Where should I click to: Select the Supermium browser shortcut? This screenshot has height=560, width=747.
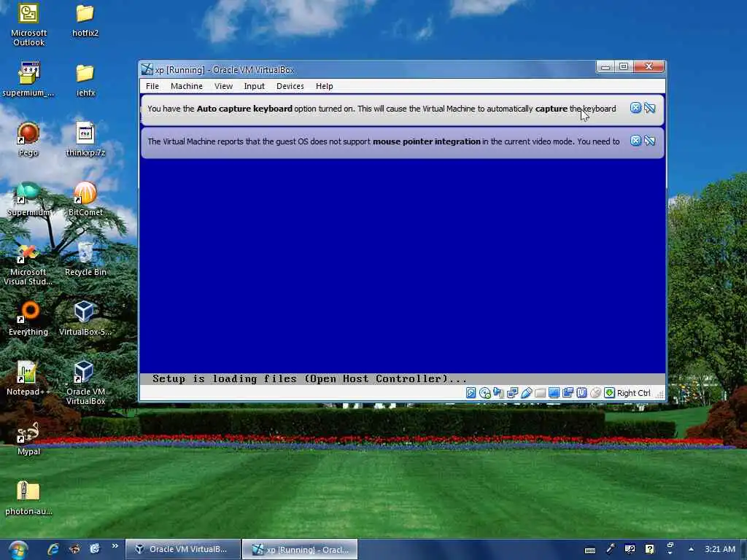click(x=28, y=200)
